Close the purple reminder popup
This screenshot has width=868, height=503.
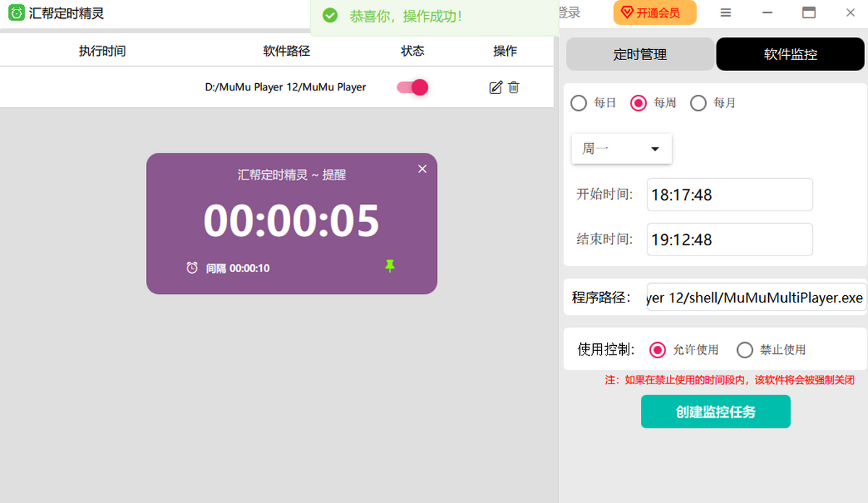coord(422,169)
